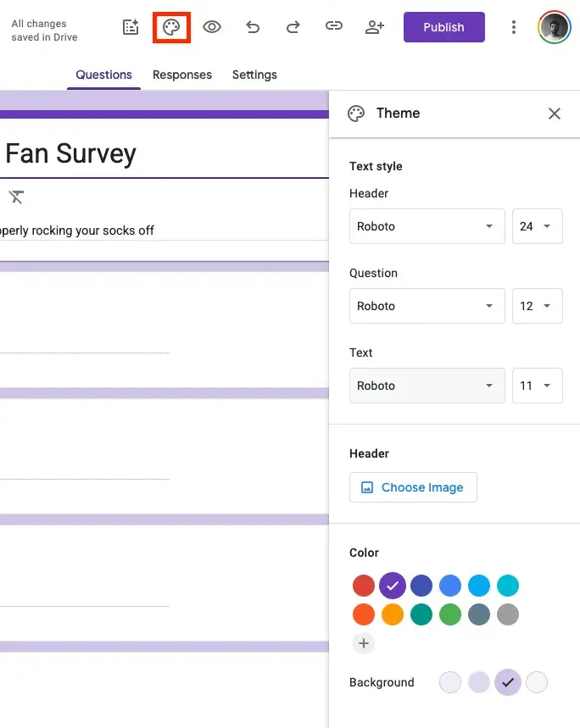Select the blue theme color

(x=450, y=586)
